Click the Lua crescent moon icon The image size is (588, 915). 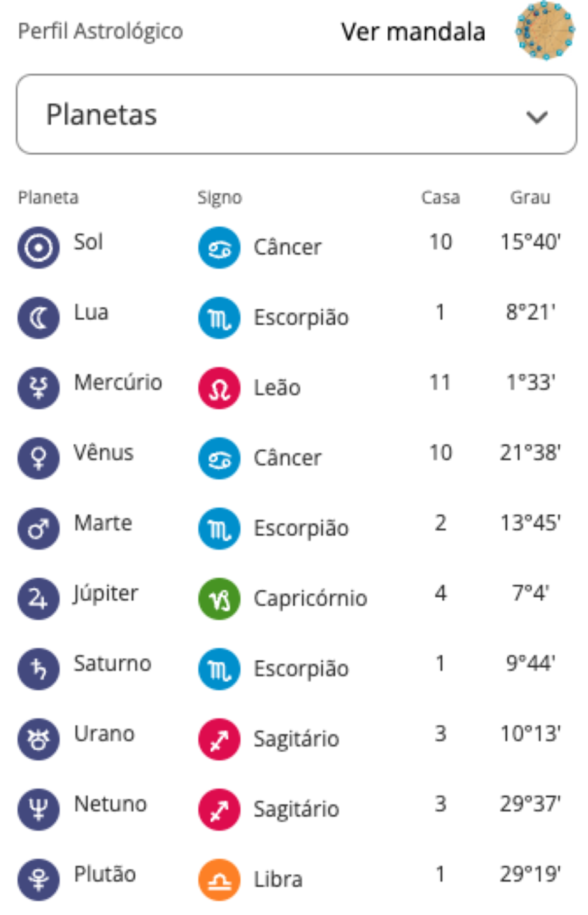(x=39, y=318)
